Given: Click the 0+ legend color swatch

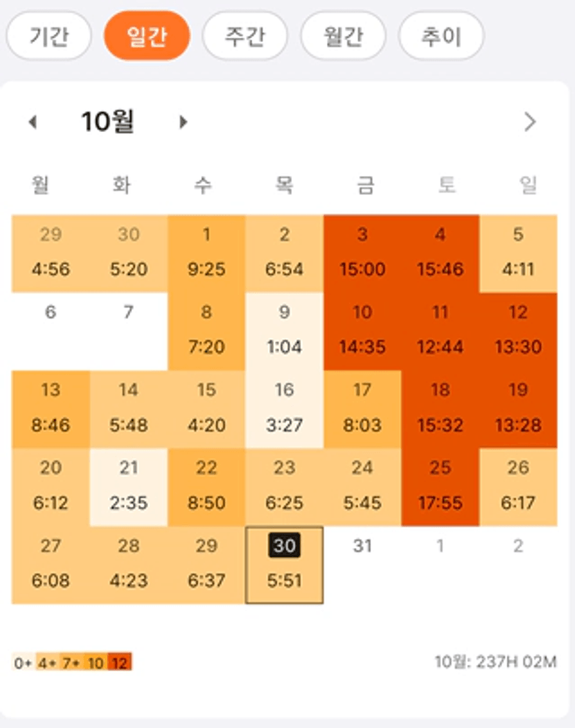Looking at the screenshot, I should [x=23, y=663].
